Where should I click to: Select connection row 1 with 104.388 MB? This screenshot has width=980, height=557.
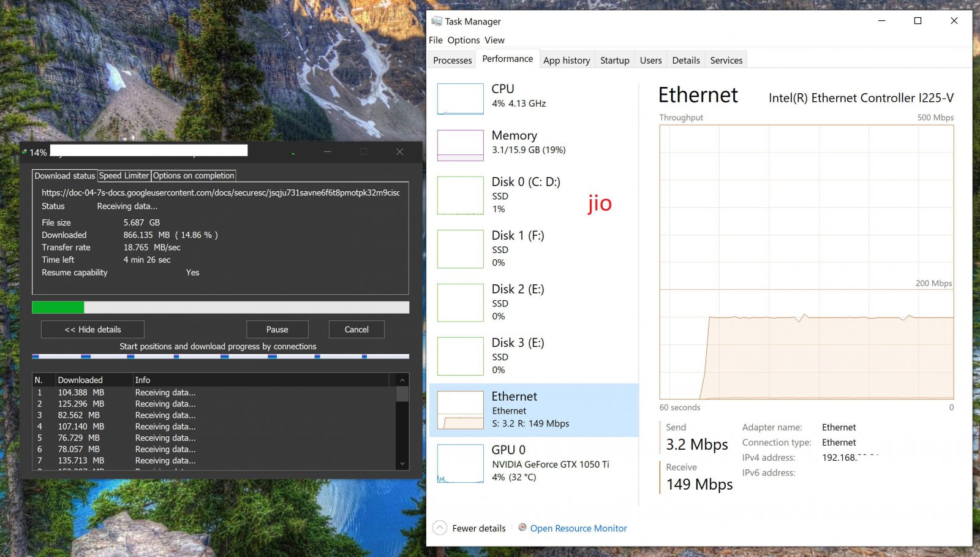(214, 392)
